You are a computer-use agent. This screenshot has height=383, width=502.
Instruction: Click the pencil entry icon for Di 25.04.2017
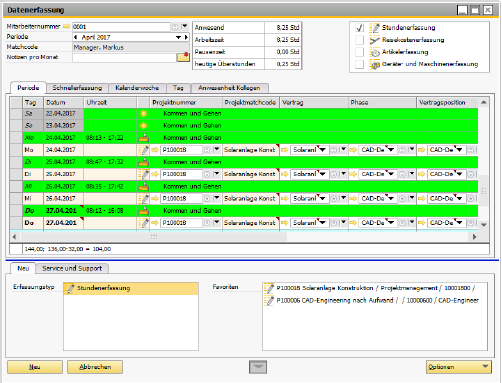point(144,174)
